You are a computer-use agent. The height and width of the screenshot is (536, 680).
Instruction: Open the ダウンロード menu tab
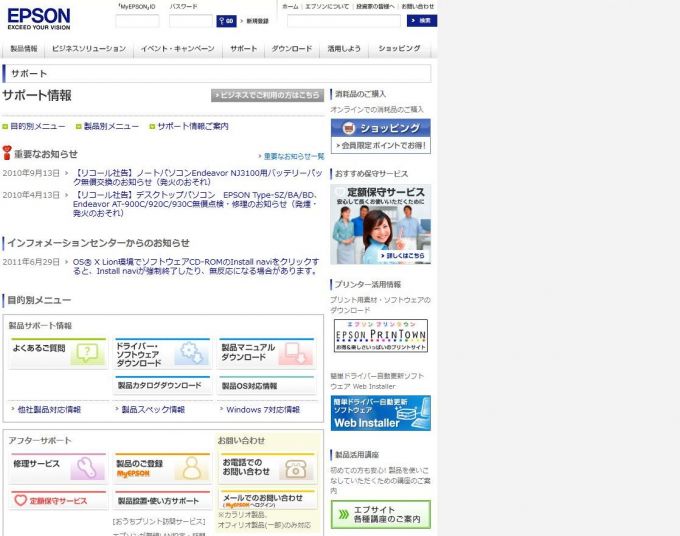(292, 49)
